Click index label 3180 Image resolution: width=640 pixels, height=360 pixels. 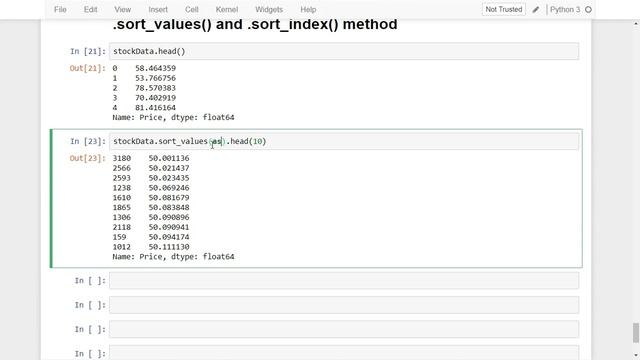pos(122,158)
